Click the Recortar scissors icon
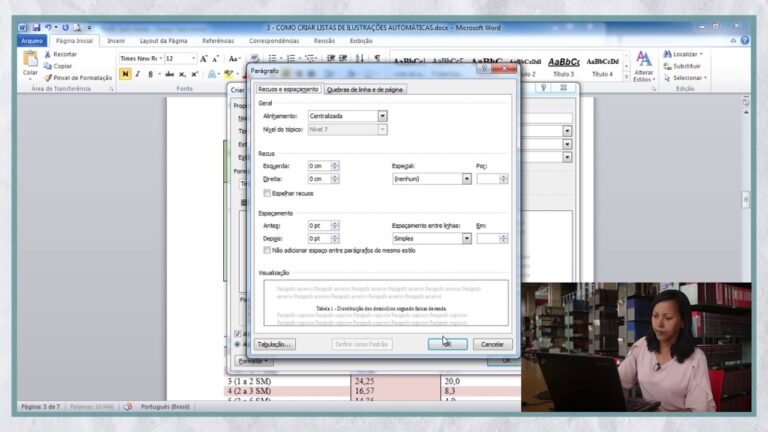 (48, 54)
